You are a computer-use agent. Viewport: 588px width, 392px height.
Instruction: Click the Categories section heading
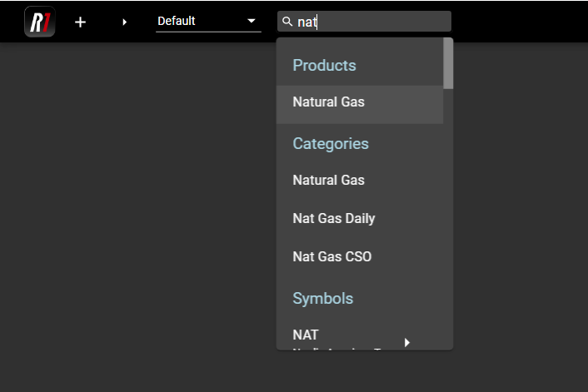[331, 143]
